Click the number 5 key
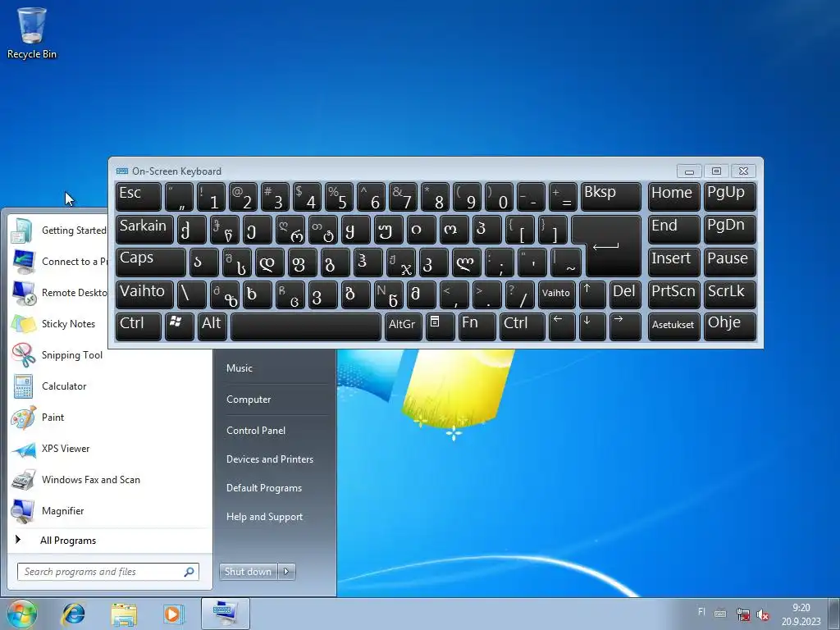Viewport: 840px width, 630px height. [x=339, y=197]
